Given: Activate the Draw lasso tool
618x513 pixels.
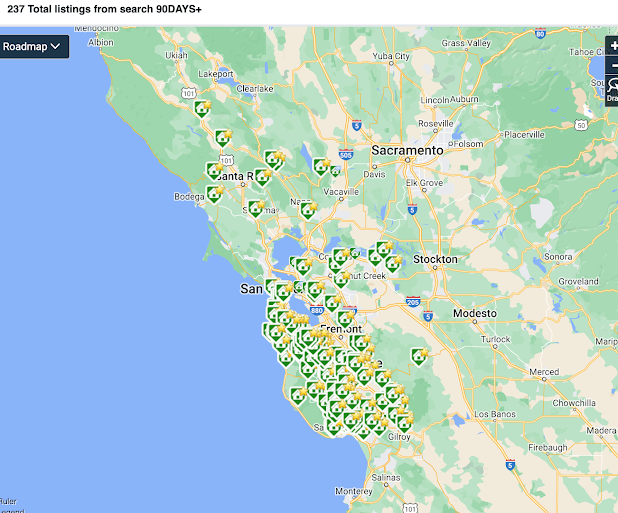Looking at the screenshot, I should click(x=612, y=90).
